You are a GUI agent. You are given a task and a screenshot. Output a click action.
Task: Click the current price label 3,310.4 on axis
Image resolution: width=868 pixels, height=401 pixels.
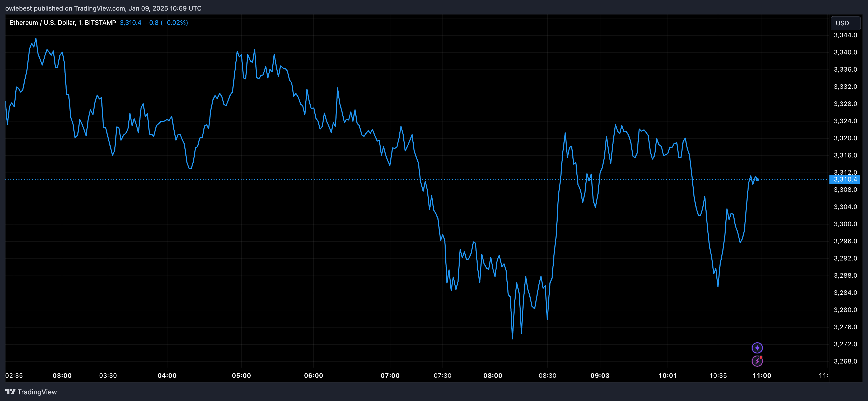pyautogui.click(x=845, y=180)
